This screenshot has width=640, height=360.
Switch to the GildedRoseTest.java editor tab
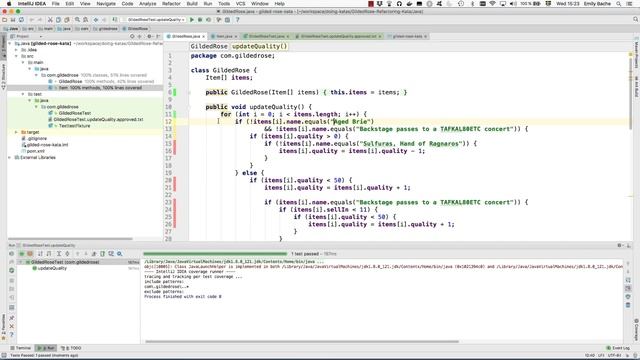266,36
